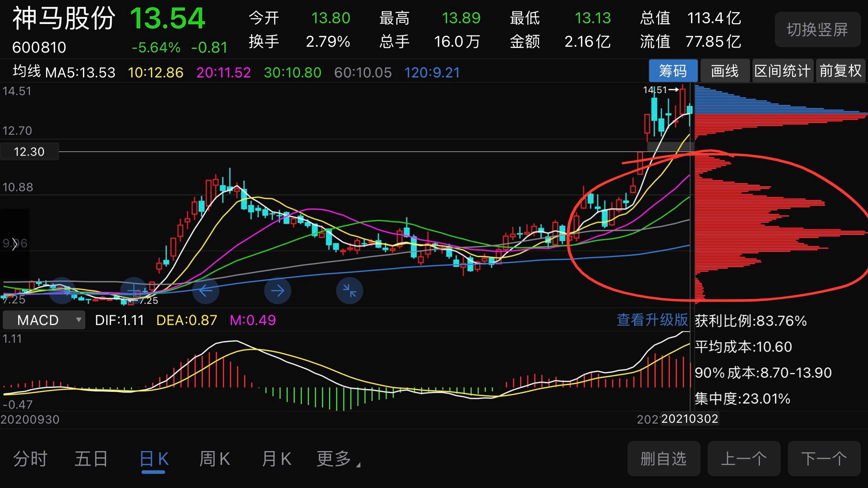Click the crosshair plus icon on the chart
The width and height of the screenshot is (868, 488).
(x=134, y=291)
